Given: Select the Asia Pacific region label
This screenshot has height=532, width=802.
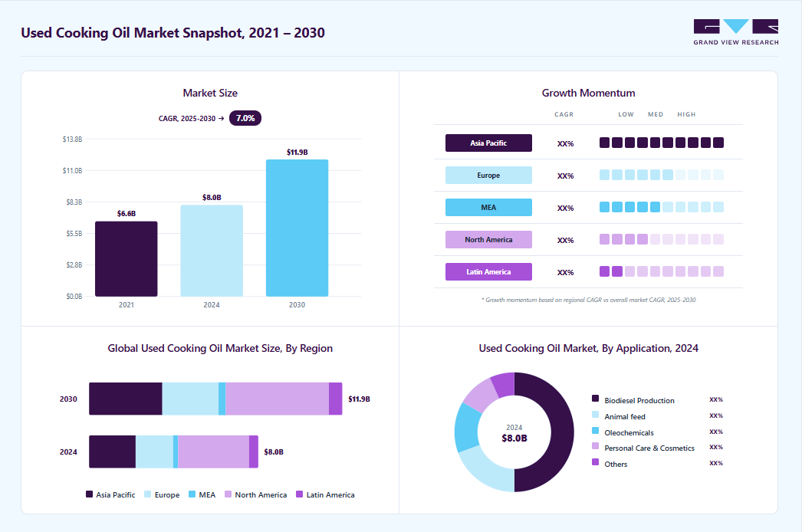Looking at the screenshot, I should coord(488,143).
